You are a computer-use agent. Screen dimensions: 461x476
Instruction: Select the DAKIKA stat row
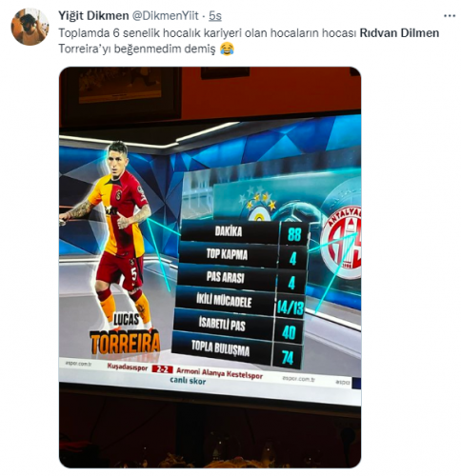pyautogui.click(x=244, y=232)
